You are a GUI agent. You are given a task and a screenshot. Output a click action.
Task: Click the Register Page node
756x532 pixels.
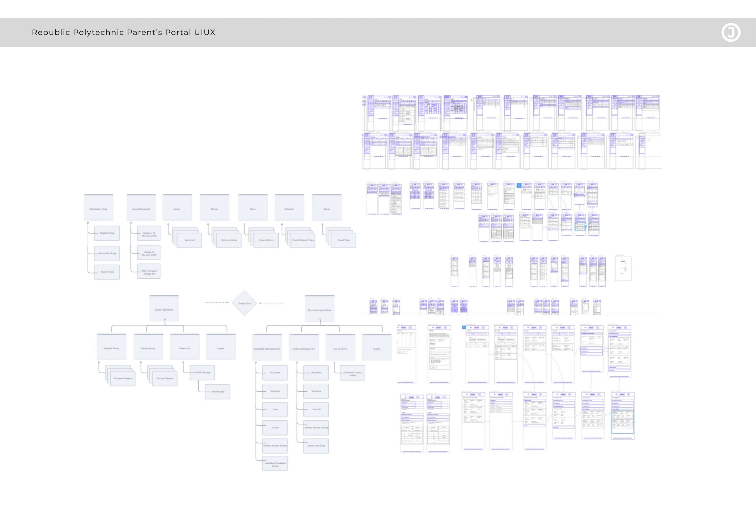click(x=107, y=233)
